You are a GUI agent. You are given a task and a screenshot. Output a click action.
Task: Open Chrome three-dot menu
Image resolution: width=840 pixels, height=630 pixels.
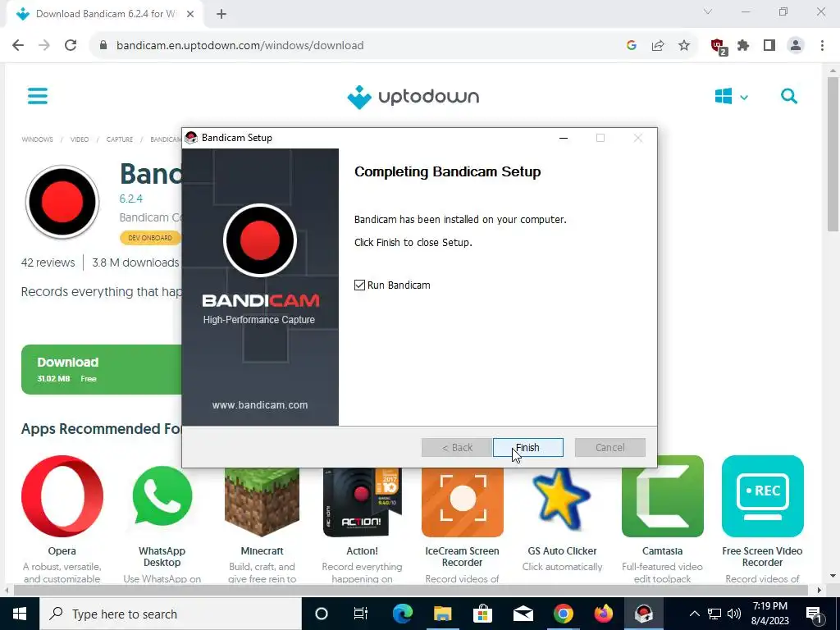822,46
